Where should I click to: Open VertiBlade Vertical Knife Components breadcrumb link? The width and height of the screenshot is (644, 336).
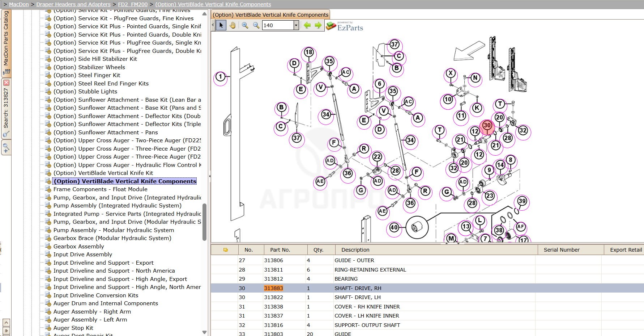(213, 4)
